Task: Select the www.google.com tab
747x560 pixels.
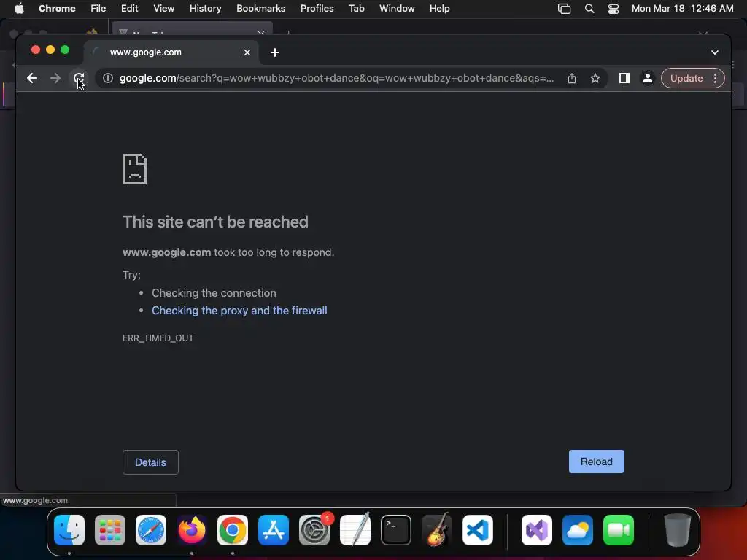Action: click(x=171, y=52)
